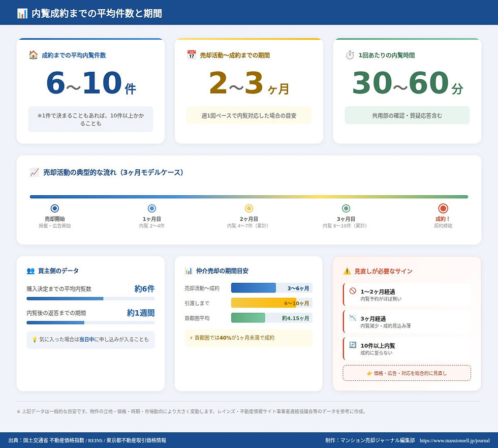Select the red 成約！ timeline marker
The width and height of the screenshot is (498, 448).
pos(443,208)
